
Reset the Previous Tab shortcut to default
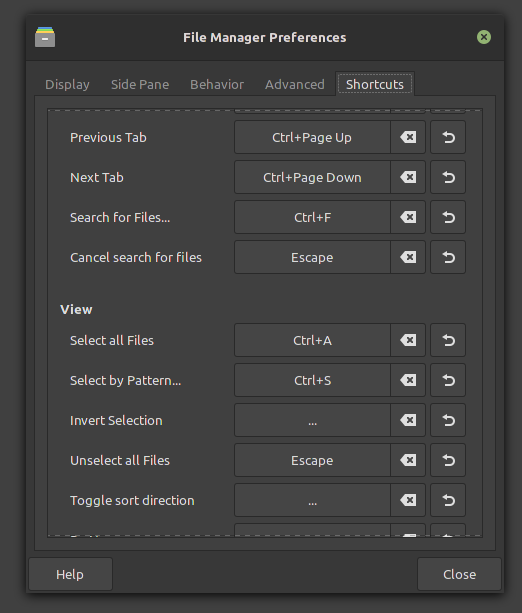tap(448, 137)
